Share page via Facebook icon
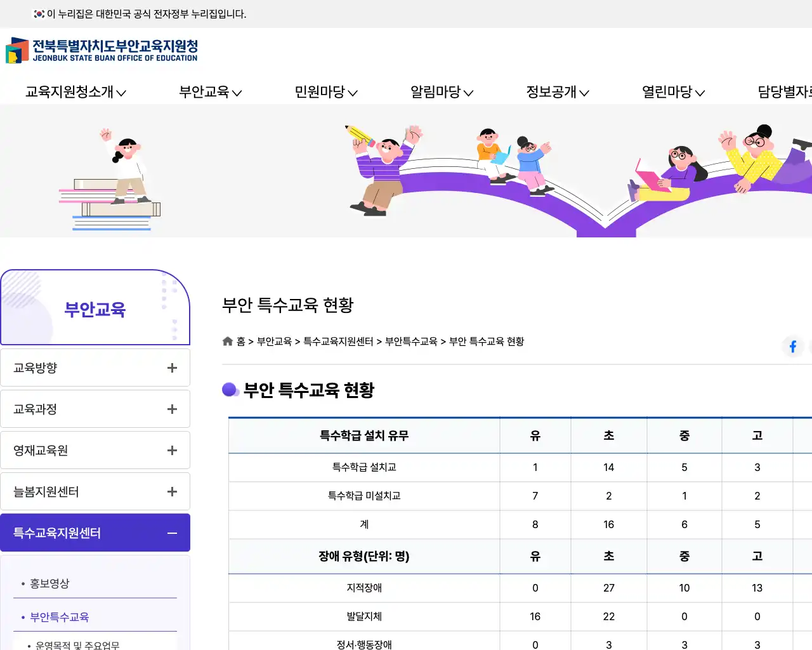 [792, 346]
